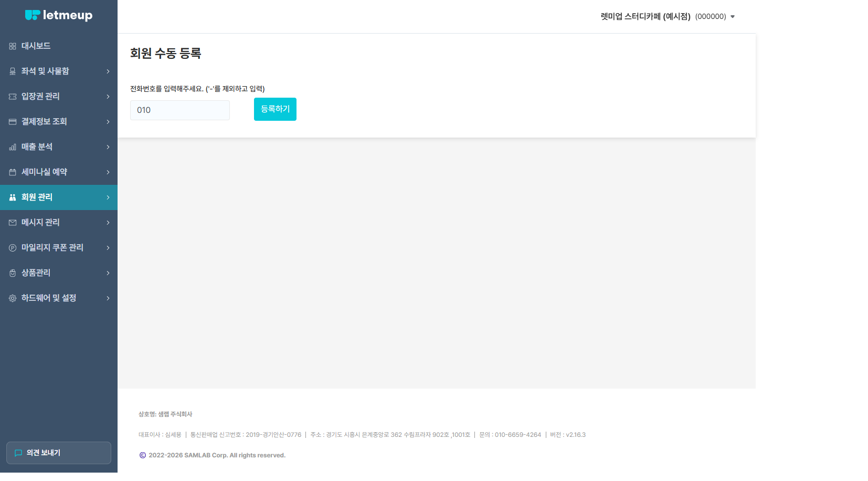
Task: Expand the 메시지 관리 chevron
Action: pos(108,223)
